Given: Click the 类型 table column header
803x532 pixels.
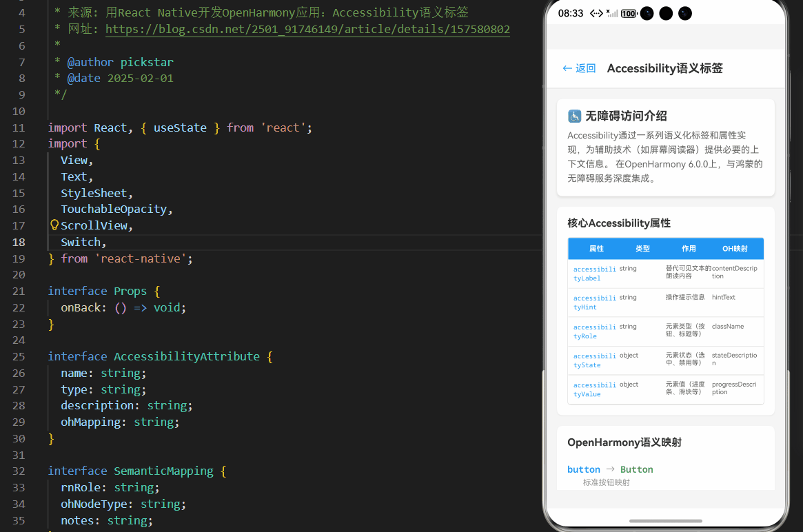Looking at the screenshot, I should click(x=642, y=249).
